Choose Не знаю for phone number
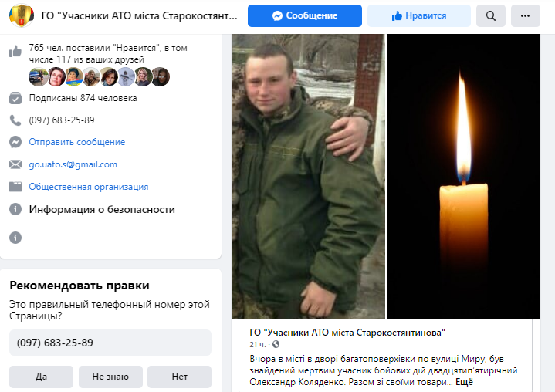555x392 pixels. click(110, 377)
